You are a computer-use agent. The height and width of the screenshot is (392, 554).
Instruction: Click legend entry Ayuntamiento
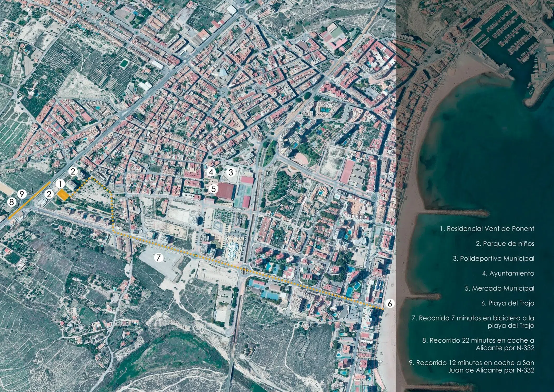pyautogui.click(x=508, y=273)
